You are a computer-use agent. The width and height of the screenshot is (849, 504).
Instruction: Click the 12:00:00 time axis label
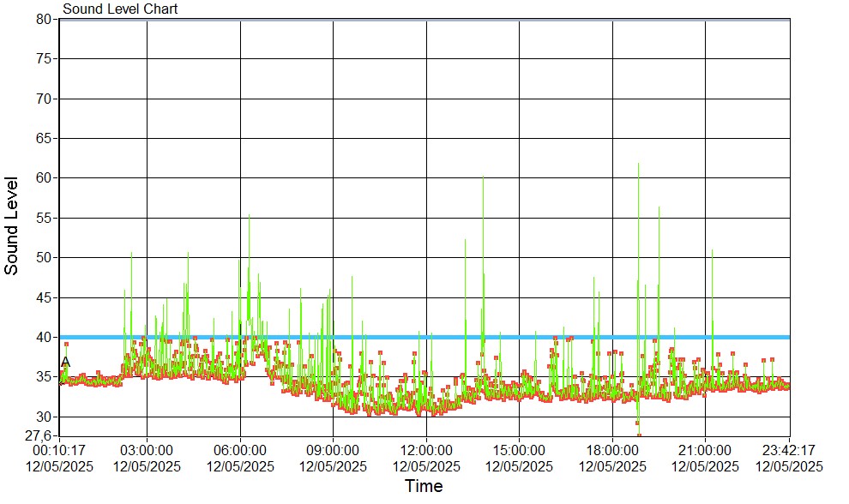(426, 450)
